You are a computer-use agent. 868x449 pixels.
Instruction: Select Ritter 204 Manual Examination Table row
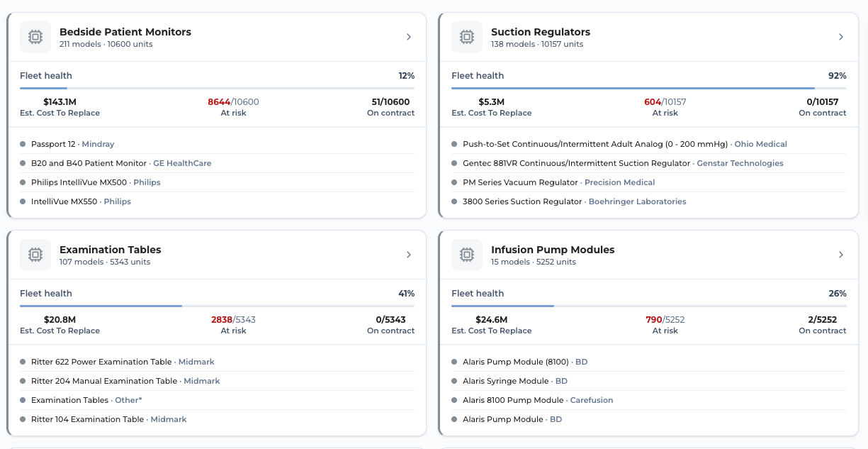coord(217,381)
